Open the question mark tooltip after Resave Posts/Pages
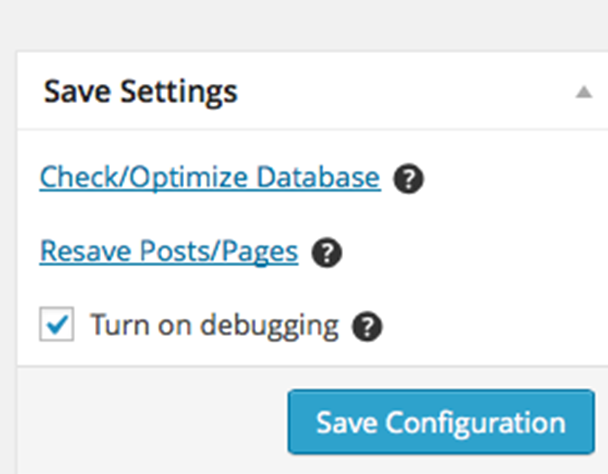 327,252
